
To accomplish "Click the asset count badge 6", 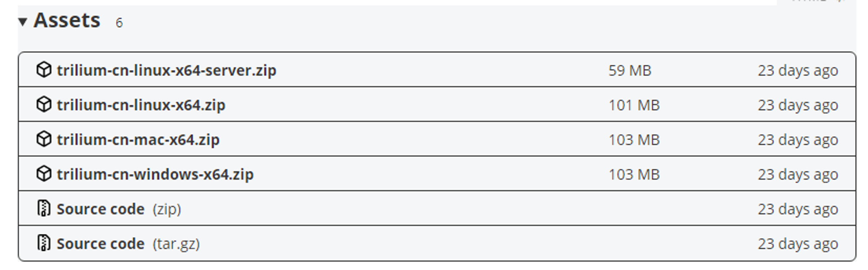I will click(119, 23).
